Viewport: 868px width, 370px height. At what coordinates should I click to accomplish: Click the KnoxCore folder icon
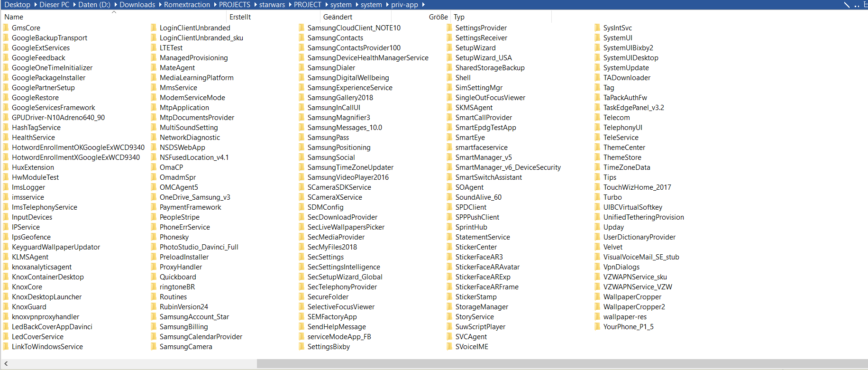[6, 287]
